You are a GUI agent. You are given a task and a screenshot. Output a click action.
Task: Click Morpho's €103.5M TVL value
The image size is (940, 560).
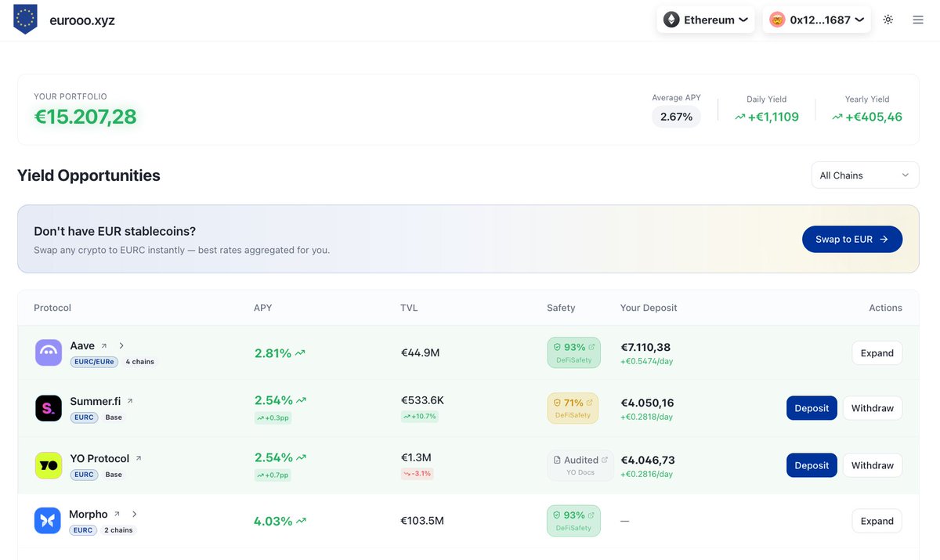(x=422, y=521)
